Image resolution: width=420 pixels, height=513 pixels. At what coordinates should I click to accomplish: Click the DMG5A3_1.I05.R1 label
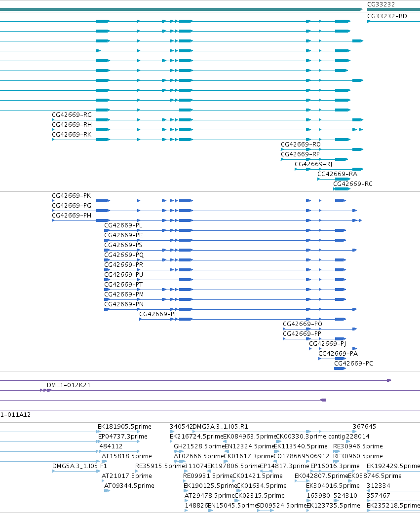(220, 427)
